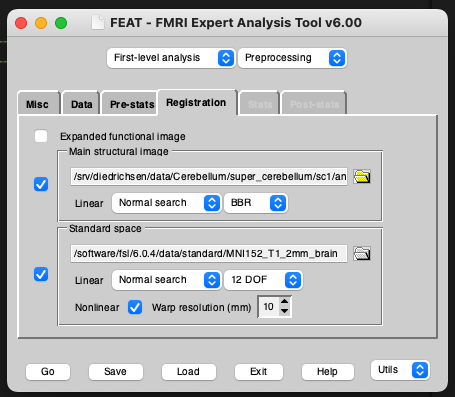The image size is (455, 397).
Task: Click the warp resolution value field
Action: tap(269, 307)
